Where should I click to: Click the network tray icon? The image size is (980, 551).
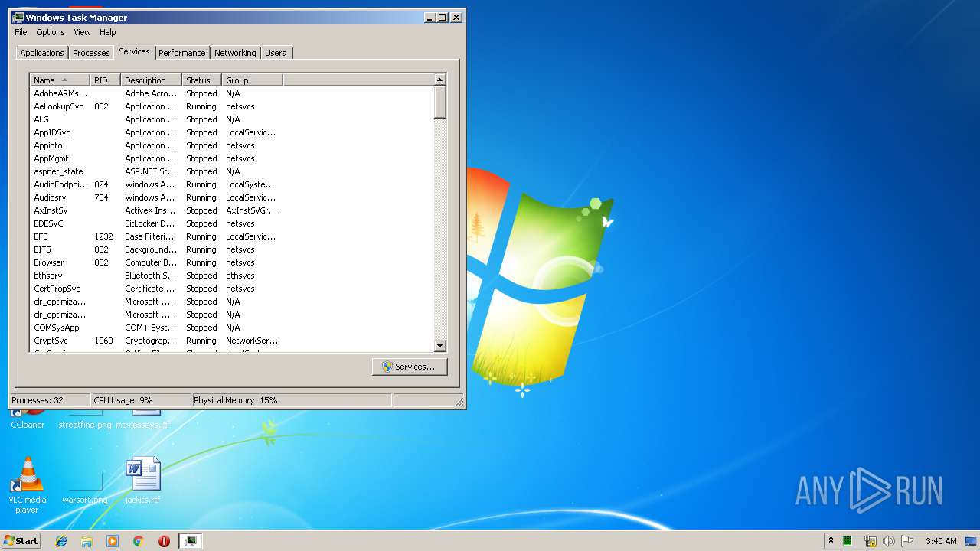(870, 541)
